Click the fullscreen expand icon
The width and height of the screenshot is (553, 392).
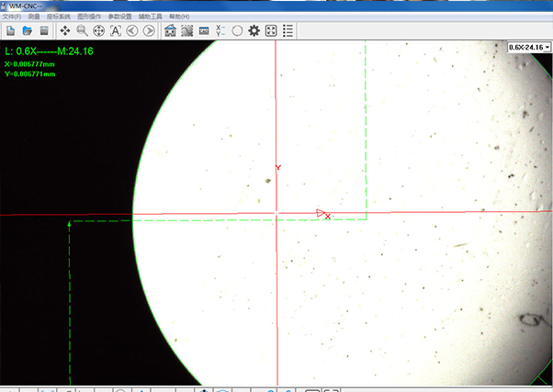pos(271,31)
